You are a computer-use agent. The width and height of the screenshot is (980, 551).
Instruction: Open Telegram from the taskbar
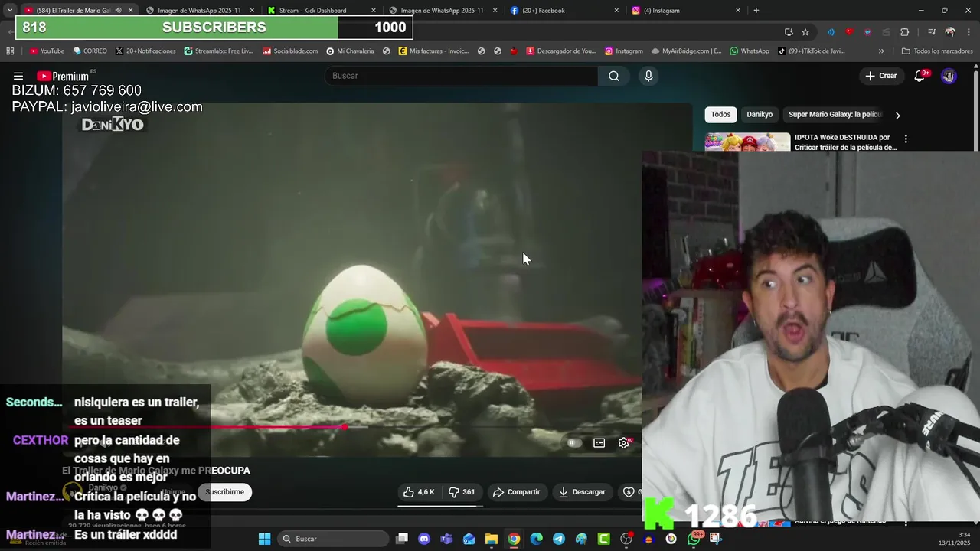coord(558,539)
